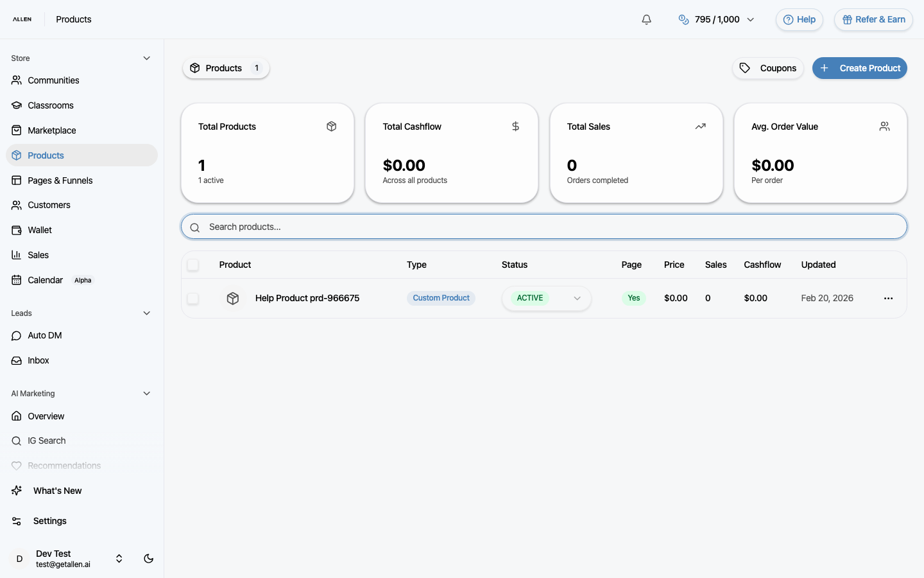Check the Help Product row checkbox

click(x=193, y=298)
